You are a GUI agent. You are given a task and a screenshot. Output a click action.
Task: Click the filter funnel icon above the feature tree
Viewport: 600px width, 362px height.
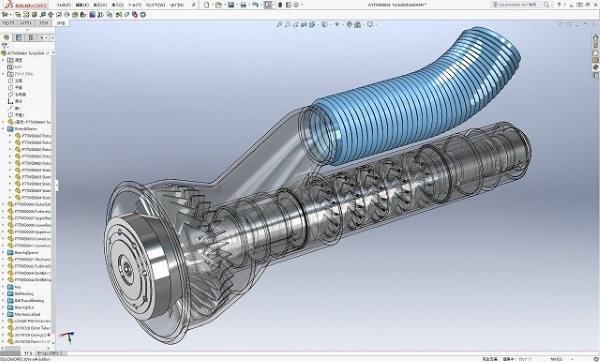5,46
